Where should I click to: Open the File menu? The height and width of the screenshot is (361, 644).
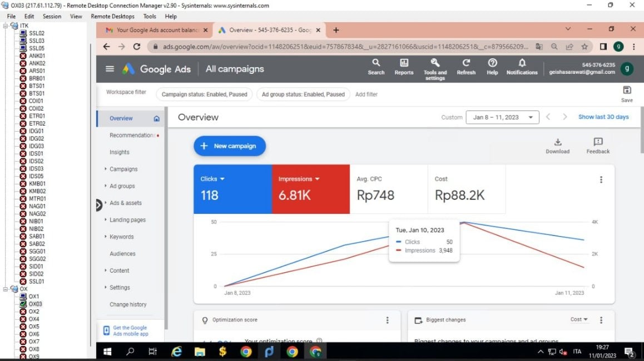click(x=11, y=17)
